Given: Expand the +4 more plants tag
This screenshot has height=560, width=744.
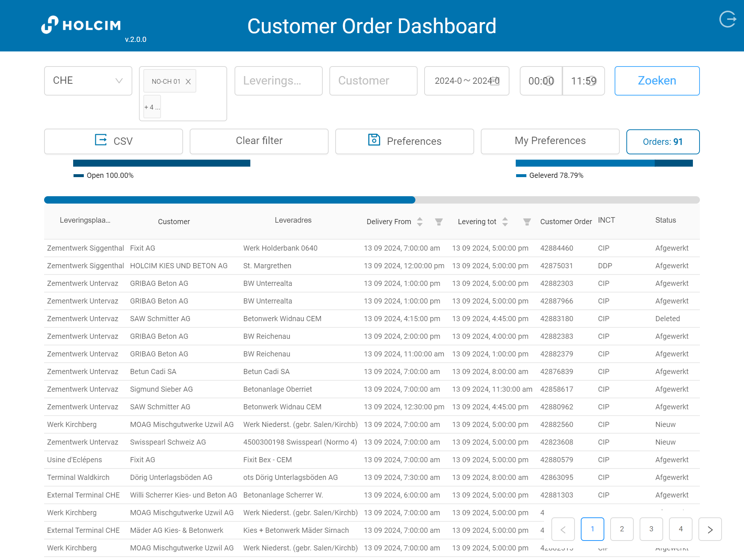Looking at the screenshot, I should click(x=152, y=107).
